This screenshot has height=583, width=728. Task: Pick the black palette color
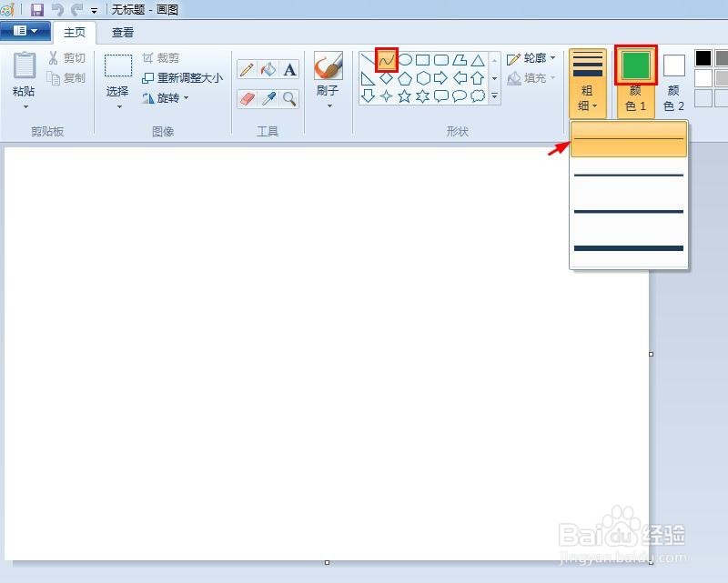pyautogui.click(x=703, y=58)
